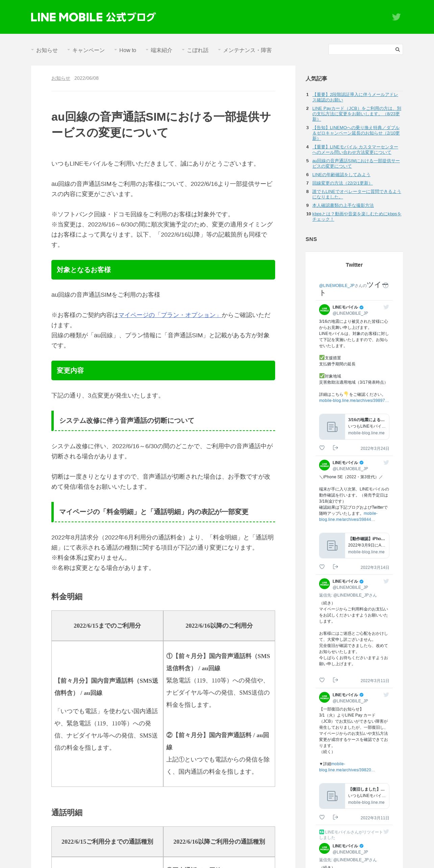Click LINE MOBILE avatar on iPhone SE tweet
434x868 pixels.
(324, 465)
